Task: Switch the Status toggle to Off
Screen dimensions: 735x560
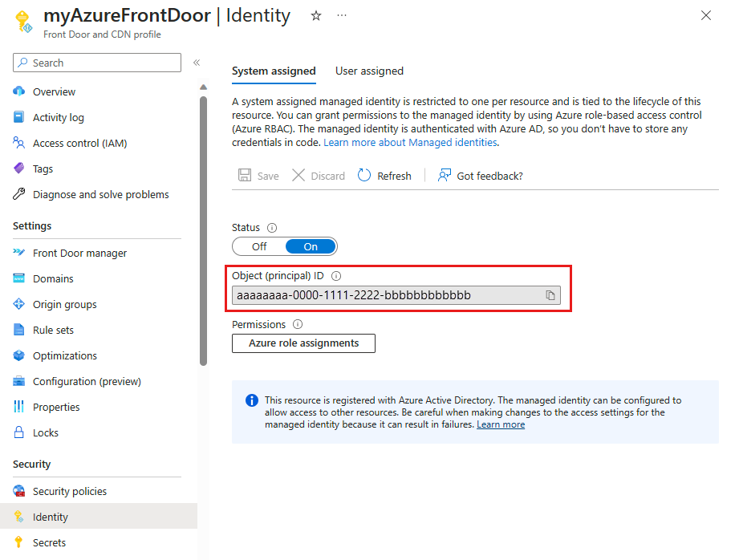Action: click(x=258, y=246)
